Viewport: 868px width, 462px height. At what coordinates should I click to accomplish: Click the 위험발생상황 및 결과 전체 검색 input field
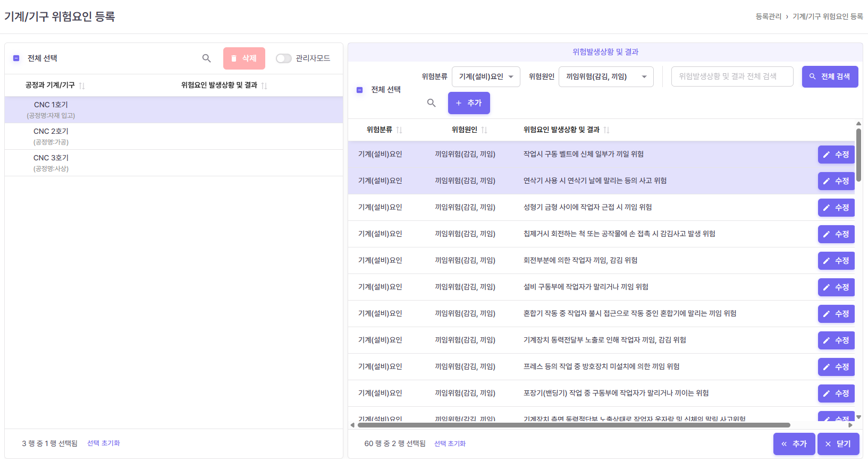click(x=732, y=76)
